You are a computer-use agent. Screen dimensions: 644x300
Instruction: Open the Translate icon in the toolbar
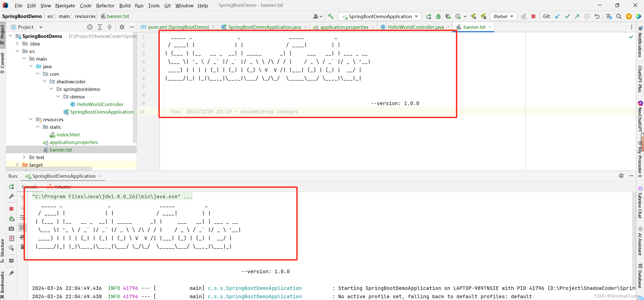(x=609, y=16)
